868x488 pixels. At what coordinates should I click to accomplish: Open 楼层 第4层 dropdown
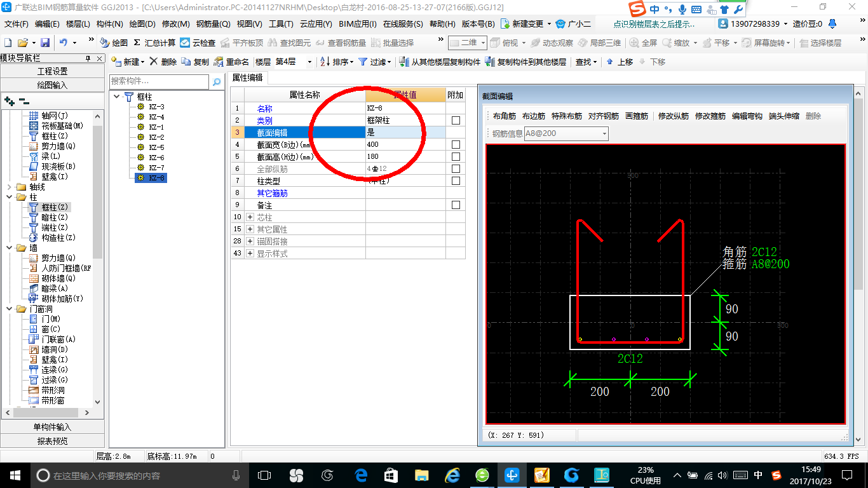309,62
